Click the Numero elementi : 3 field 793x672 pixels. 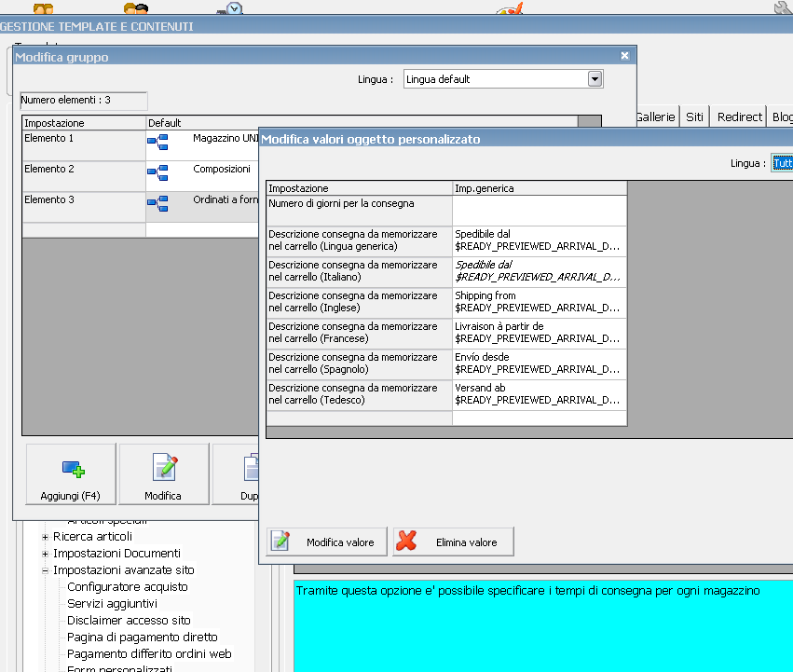coord(84,100)
